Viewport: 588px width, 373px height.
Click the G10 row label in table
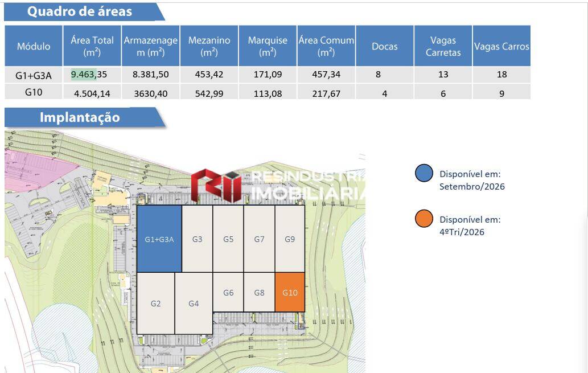(x=34, y=92)
